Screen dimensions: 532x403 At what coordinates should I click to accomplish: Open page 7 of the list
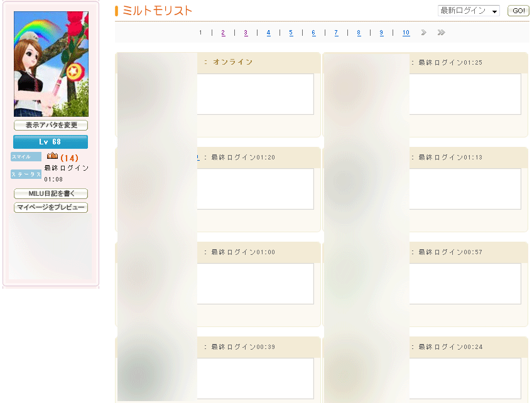click(336, 33)
